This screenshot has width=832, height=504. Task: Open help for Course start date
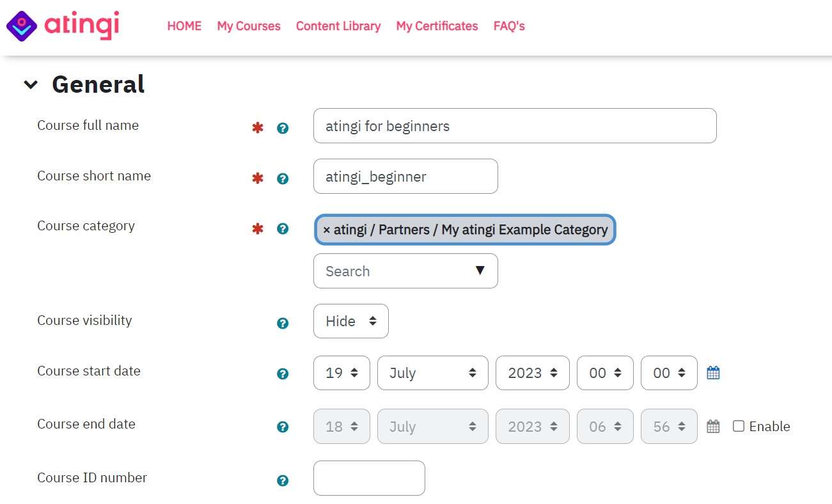click(x=283, y=374)
